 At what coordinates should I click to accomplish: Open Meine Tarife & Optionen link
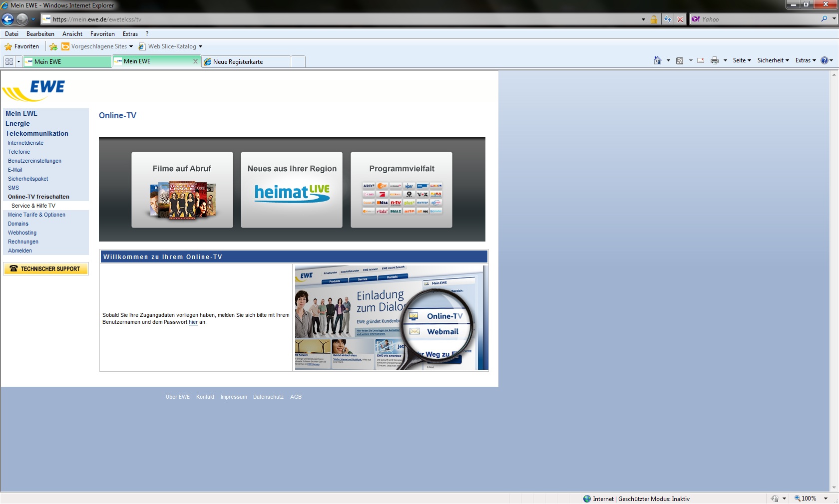tap(36, 215)
